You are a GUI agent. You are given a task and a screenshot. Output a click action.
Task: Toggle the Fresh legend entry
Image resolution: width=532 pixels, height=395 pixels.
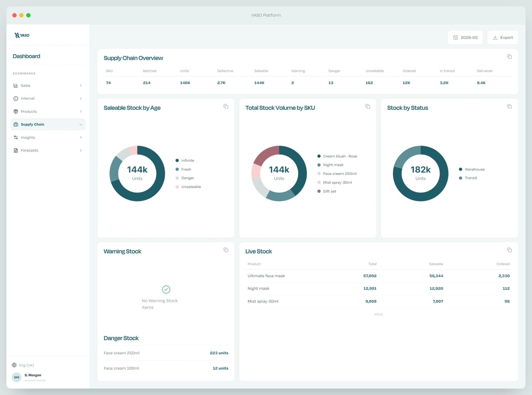pos(183,169)
